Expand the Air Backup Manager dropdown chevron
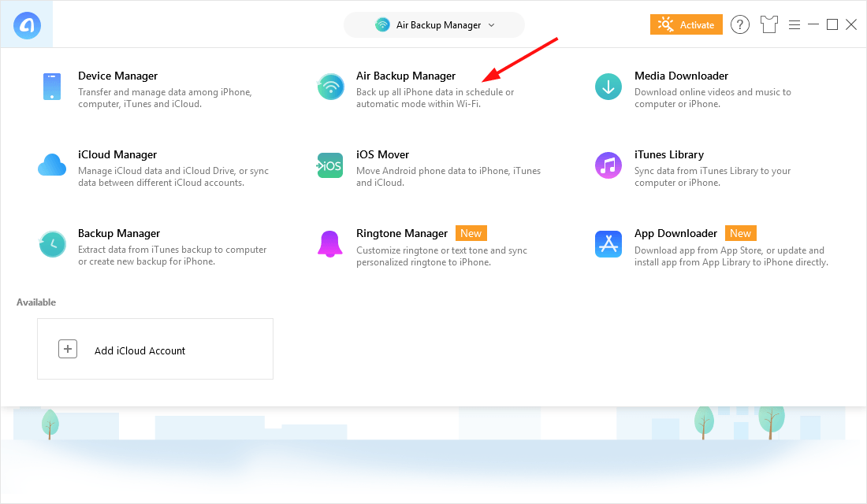 point(492,25)
